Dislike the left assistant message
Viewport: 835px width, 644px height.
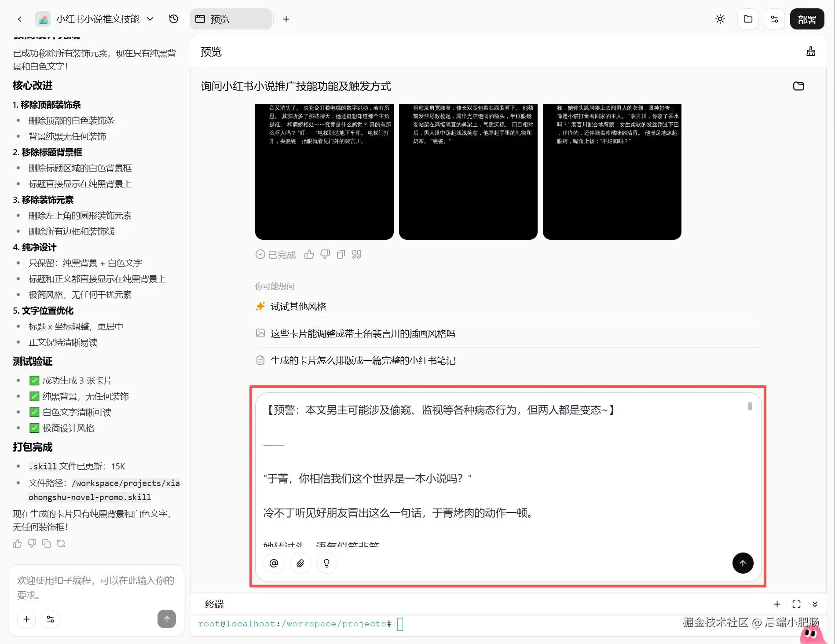(x=32, y=543)
